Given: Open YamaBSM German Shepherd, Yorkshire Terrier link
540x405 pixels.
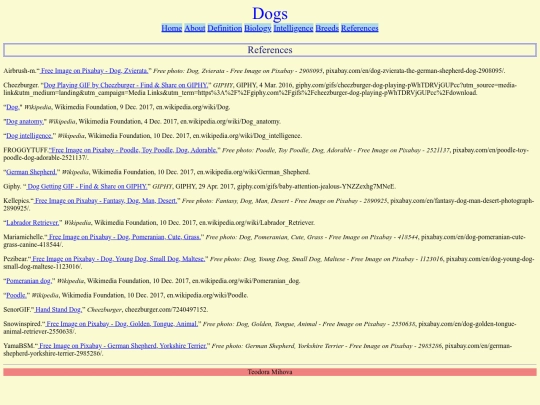Looking at the screenshot, I should (122, 346).
